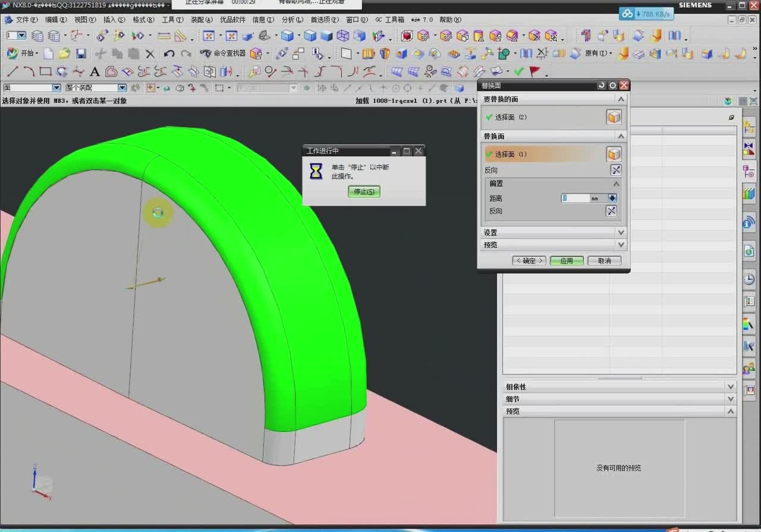The height and width of the screenshot is (532, 761).
Task: Click the 原有 dropdown button
Action: (599, 53)
